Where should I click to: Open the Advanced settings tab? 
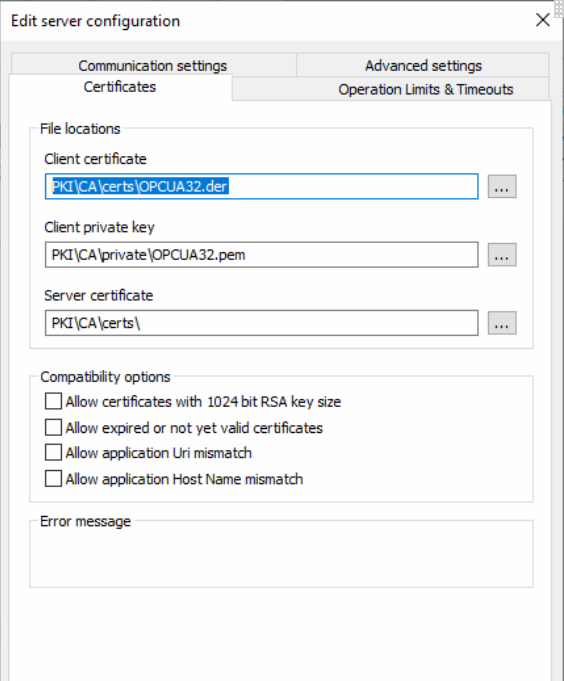pyautogui.click(x=423, y=66)
